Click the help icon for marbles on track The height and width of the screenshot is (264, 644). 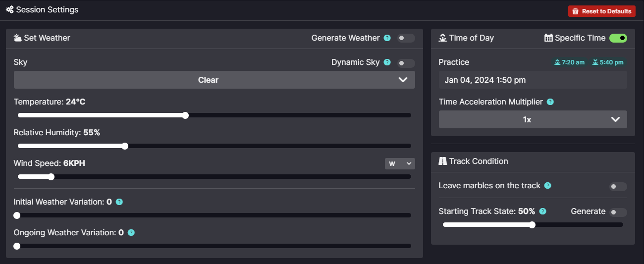(547, 186)
